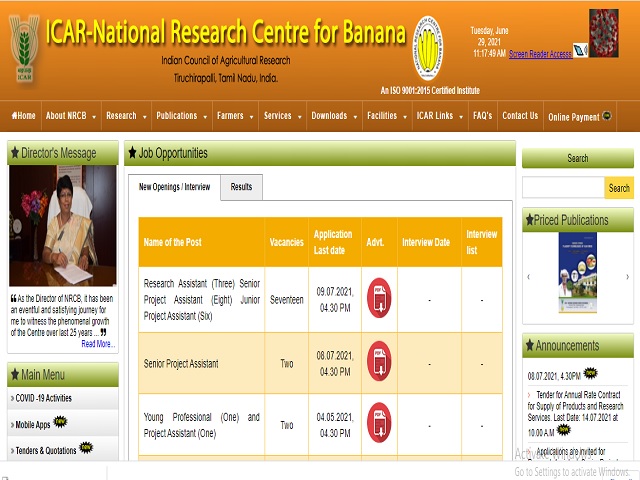Screen dimensions: 640x480
Task: Click the star icon in Director's Message heading
Action: point(15,153)
